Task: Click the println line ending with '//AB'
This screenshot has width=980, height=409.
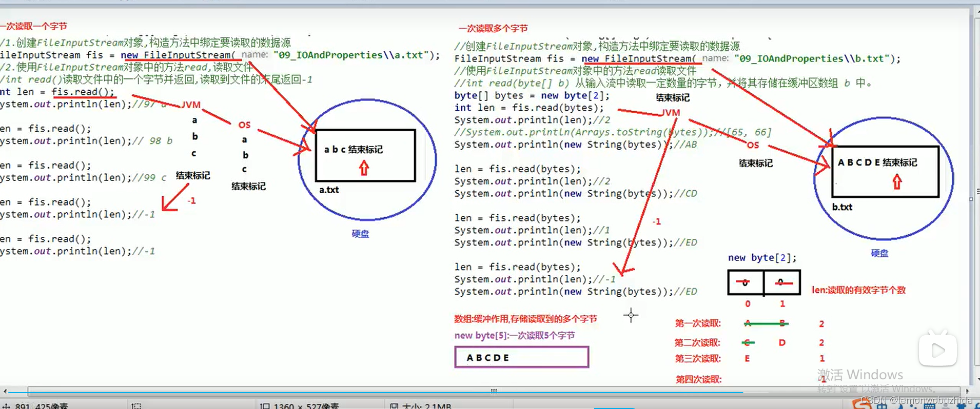Action: (576, 145)
